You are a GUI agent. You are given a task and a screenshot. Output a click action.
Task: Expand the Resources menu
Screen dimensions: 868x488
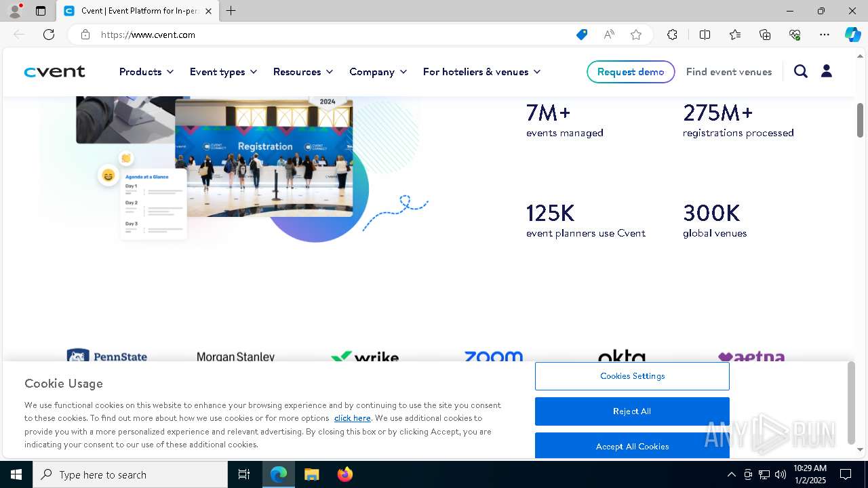303,72
